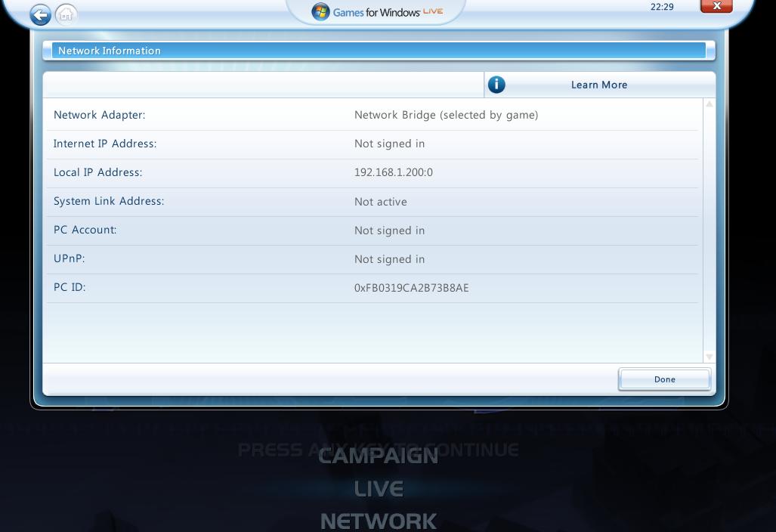Click the 0xFB0319CA2B73B8AE value
Viewport: 776px width, 532px height.
[411, 288]
